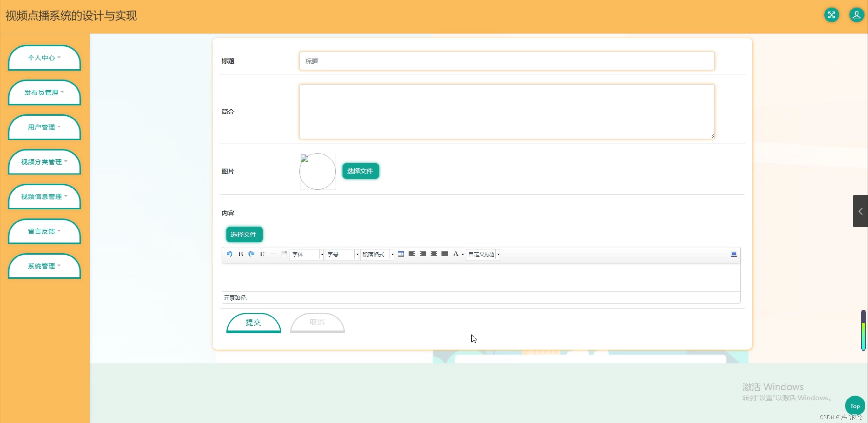Click the undo icon in editor toolbar
Image resolution: width=868 pixels, height=423 pixels.
pos(229,254)
